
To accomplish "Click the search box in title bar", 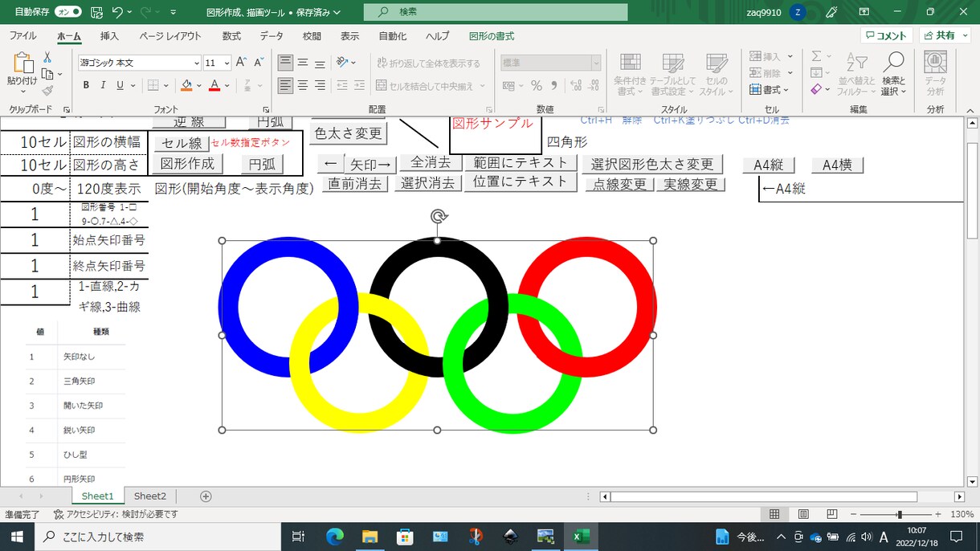I will point(496,12).
